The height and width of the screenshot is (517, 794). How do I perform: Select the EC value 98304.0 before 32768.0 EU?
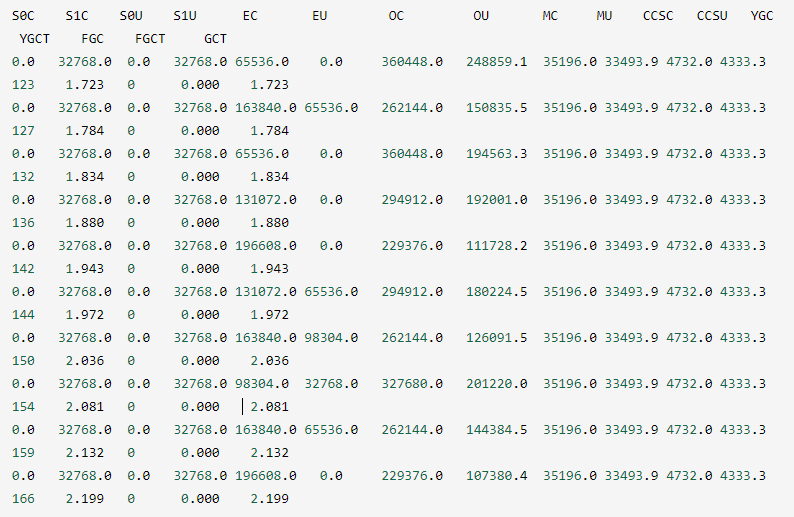pyautogui.click(x=262, y=384)
